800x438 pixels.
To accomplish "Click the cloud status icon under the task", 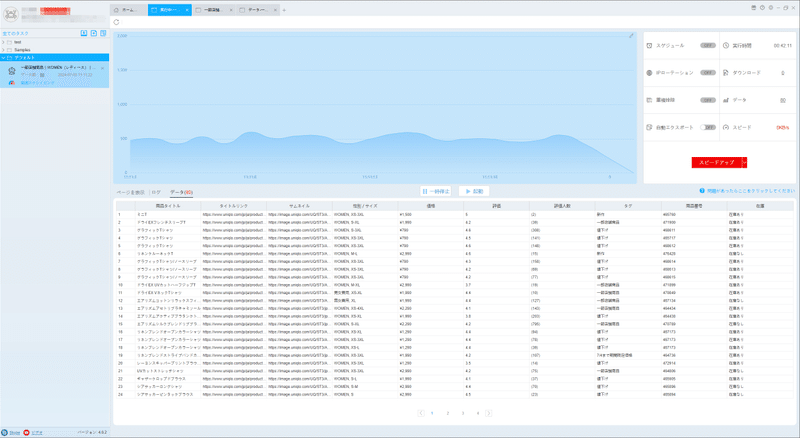I will tap(12, 83).
